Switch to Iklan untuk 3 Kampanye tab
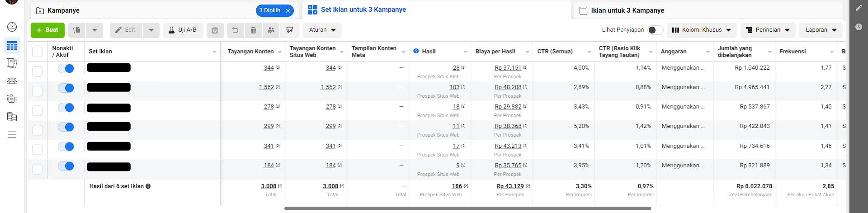The width and height of the screenshot is (868, 213). coord(627,10)
